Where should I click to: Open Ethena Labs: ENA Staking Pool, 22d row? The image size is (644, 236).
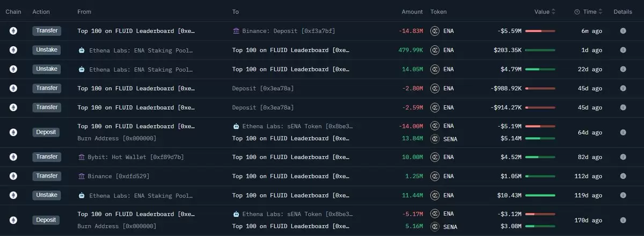coord(141,69)
